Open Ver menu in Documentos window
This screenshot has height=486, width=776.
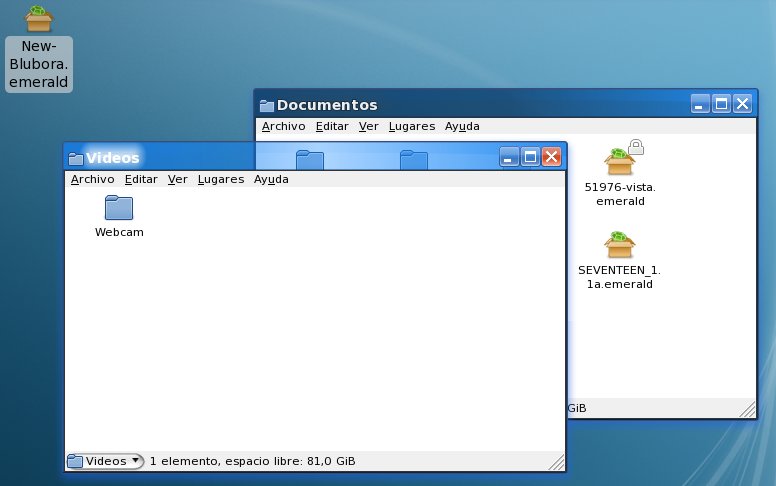point(368,126)
